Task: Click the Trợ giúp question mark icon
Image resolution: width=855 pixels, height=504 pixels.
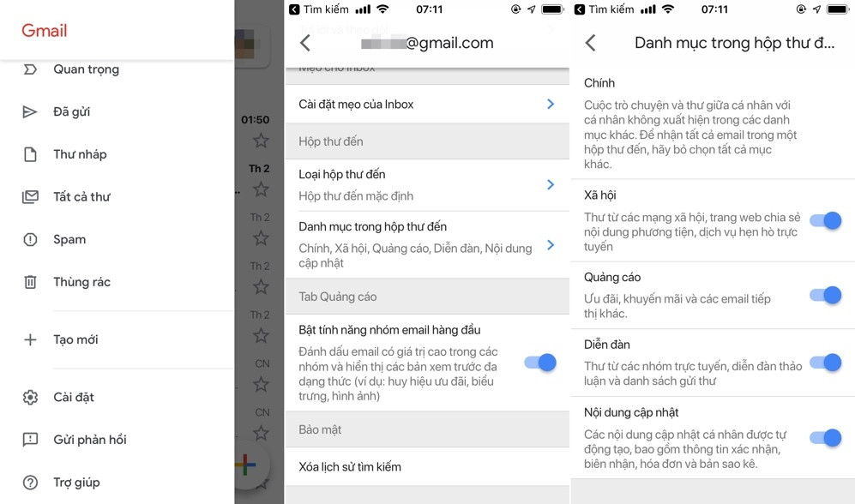Action: (31, 482)
